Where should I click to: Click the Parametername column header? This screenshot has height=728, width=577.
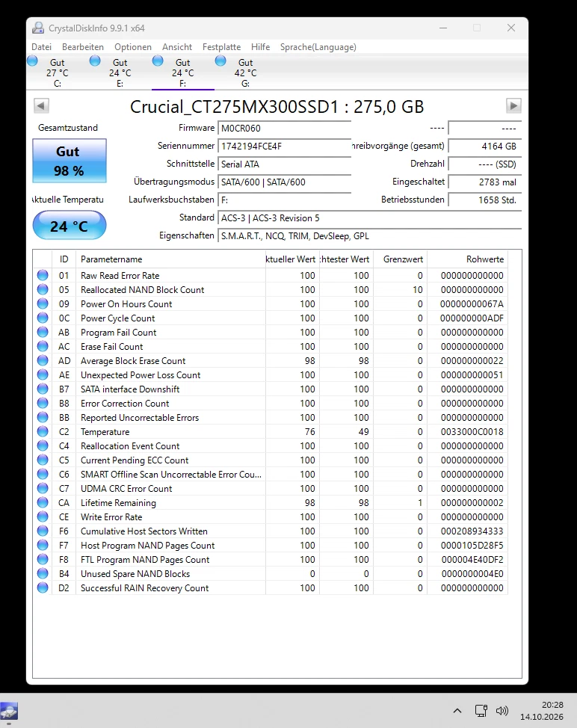tap(170, 259)
